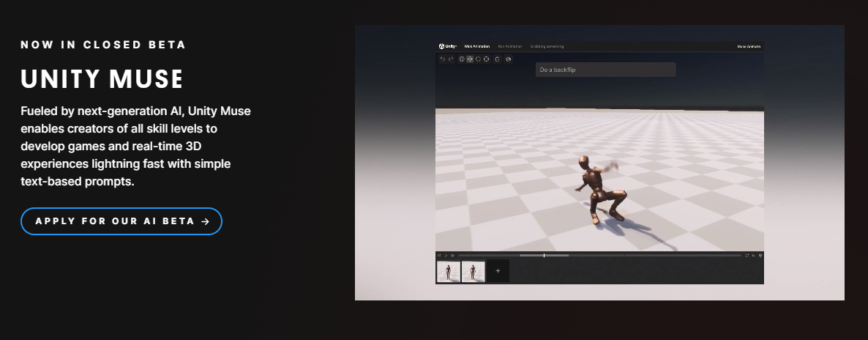Viewport: 868px width, 340px height.
Task: Click the middle icon right of timeline
Action: [x=753, y=256]
